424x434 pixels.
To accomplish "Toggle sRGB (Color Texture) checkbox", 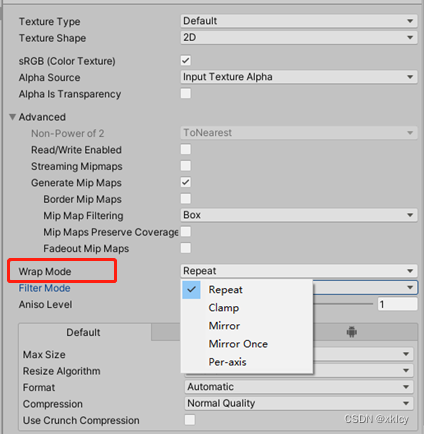I will 186,61.
